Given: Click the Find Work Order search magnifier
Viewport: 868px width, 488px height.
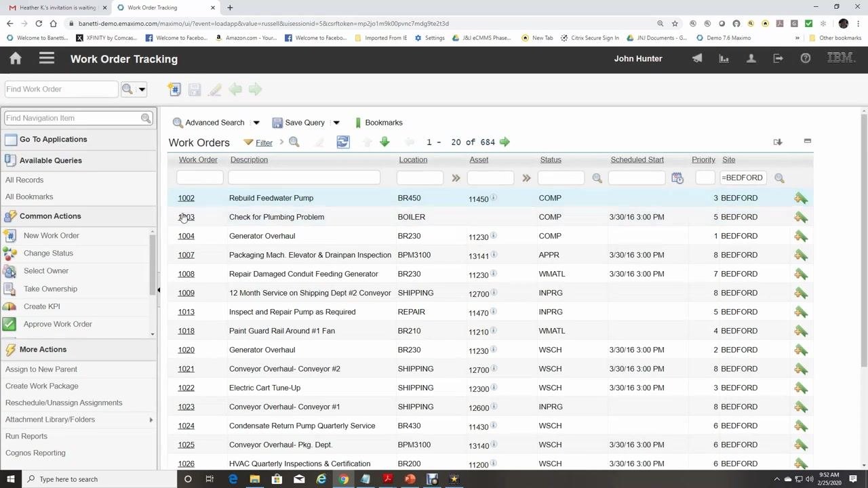Looking at the screenshot, I should tap(127, 89).
